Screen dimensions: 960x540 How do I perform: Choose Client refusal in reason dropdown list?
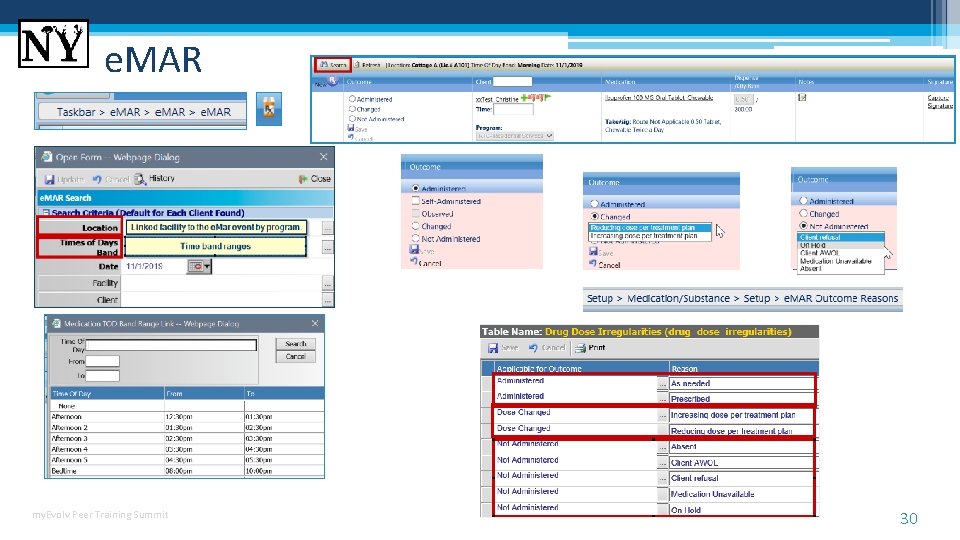click(x=841, y=238)
